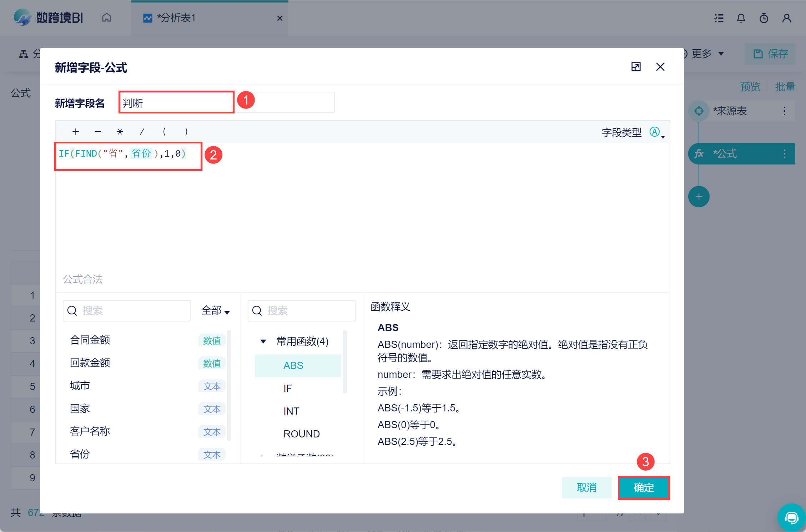Open the notifications bell icon
Screen dimensions: 806x532
click(741, 18)
